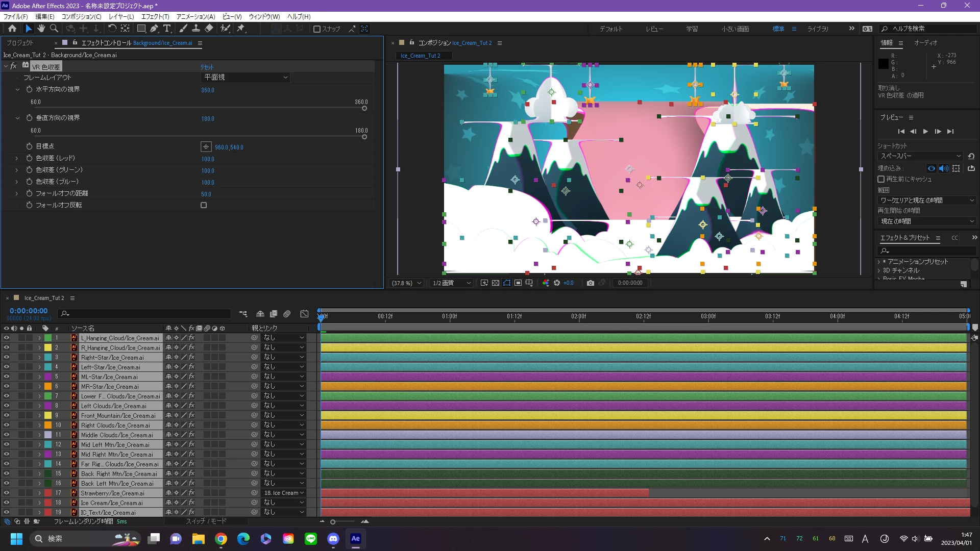Image resolution: width=980 pixels, height=551 pixels.
Task: Select the Pen tool
Action: [154, 29]
